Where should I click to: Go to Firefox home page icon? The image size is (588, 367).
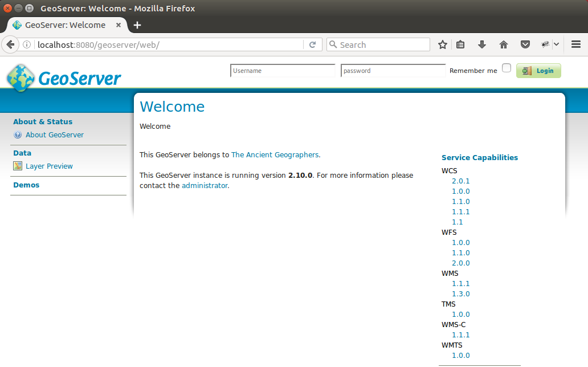(504, 44)
